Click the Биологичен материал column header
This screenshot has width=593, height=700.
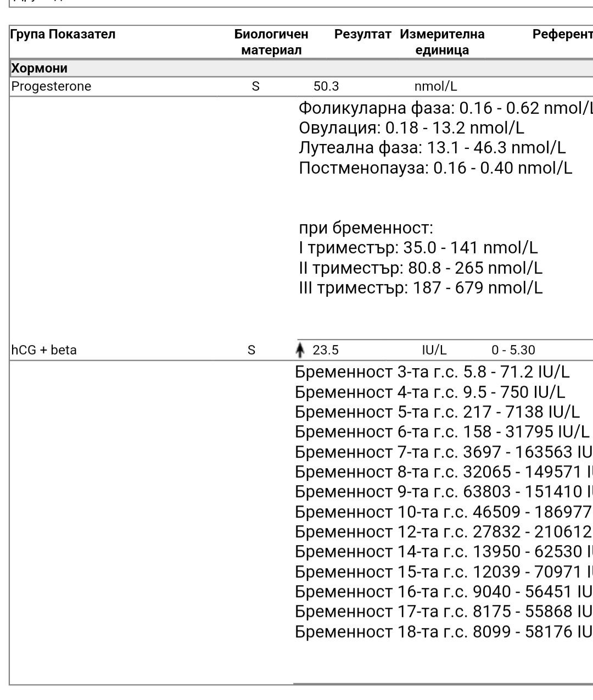pos(271,42)
